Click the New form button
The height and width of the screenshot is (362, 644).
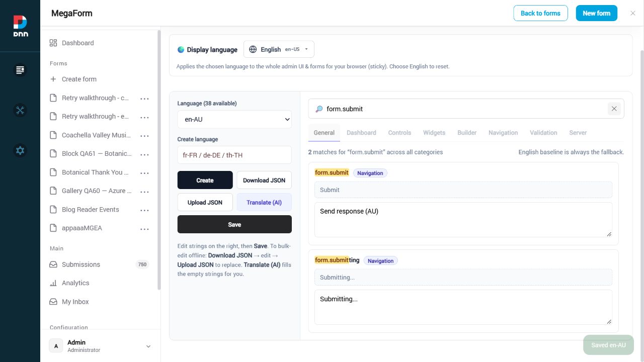point(596,13)
